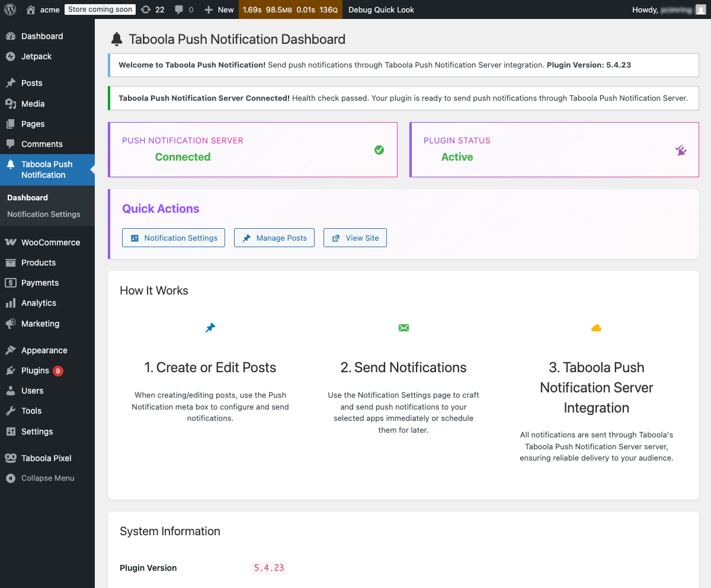Click the Payments dollar icon in sidebar

[x=11, y=283]
